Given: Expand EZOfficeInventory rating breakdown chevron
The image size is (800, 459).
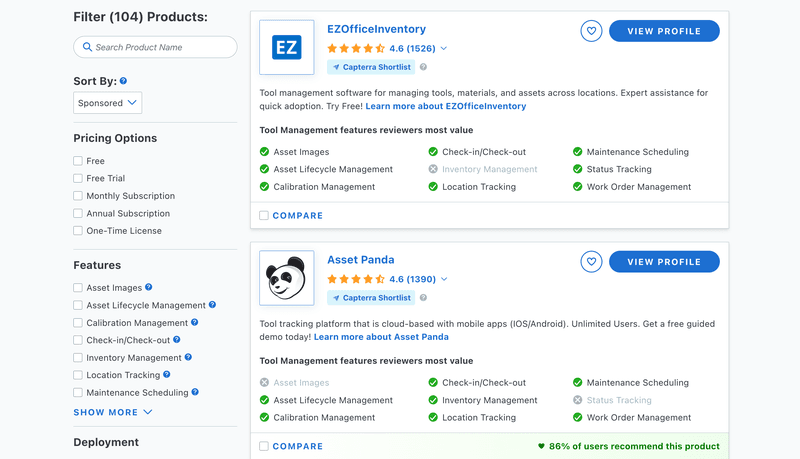Looking at the screenshot, I should coord(444,48).
